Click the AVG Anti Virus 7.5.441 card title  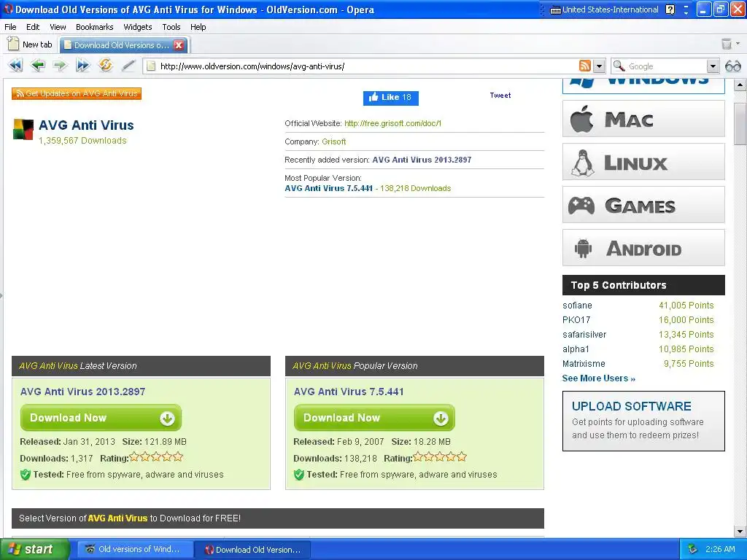tap(349, 392)
